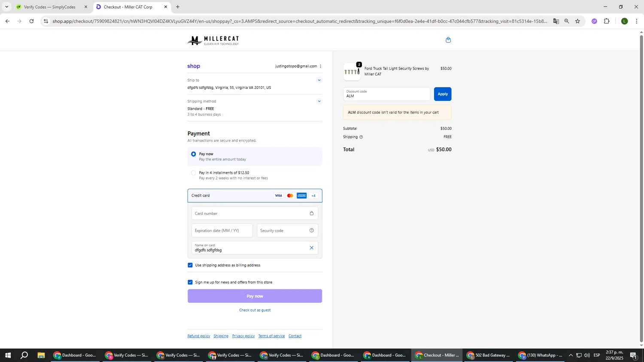Image resolution: width=644 pixels, height=362 pixels.
Task: Open account options menu beside email
Action: [320, 66]
